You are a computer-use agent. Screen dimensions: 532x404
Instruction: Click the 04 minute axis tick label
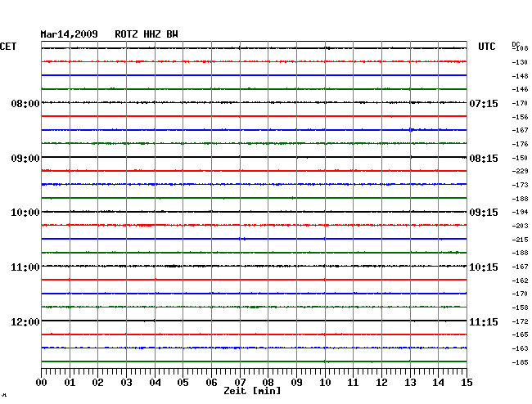pos(155,383)
